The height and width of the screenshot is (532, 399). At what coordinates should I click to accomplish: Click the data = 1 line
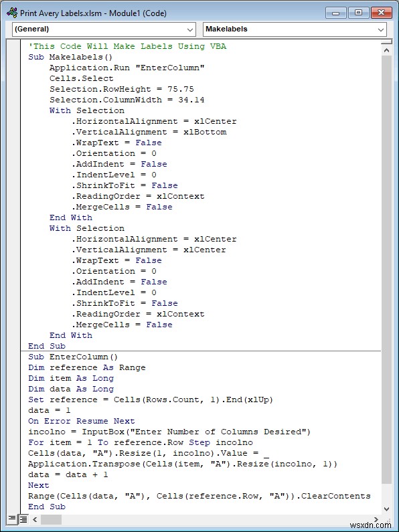pos(50,410)
